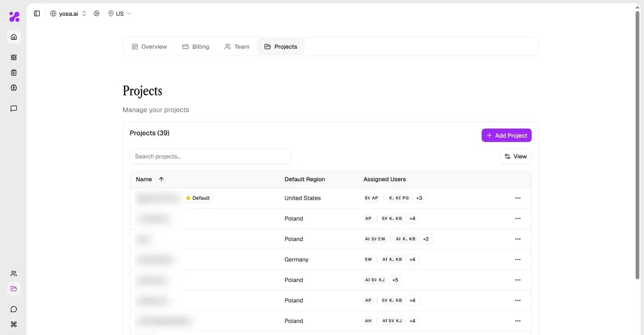Click the PG user avatar
The width and height of the screenshot is (644, 335).
coord(406,198)
